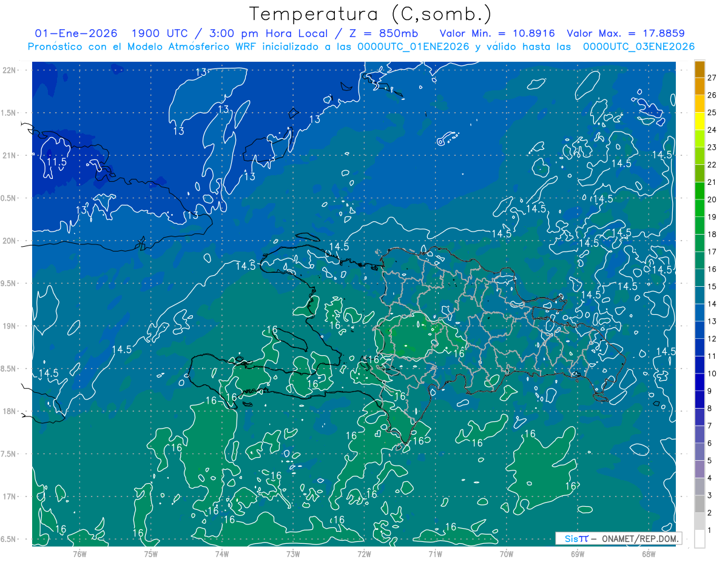Click the "75W" longitude axis label
Viewport: 728px width, 562px height.
click(150, 554)
